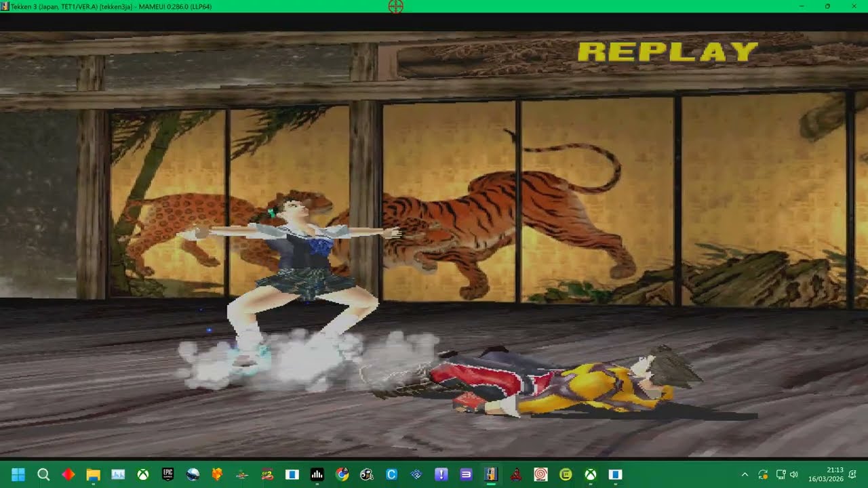Click the red diamond taskbar icon
The height and width of the screenshot is (488, 868).
point(68,474)
